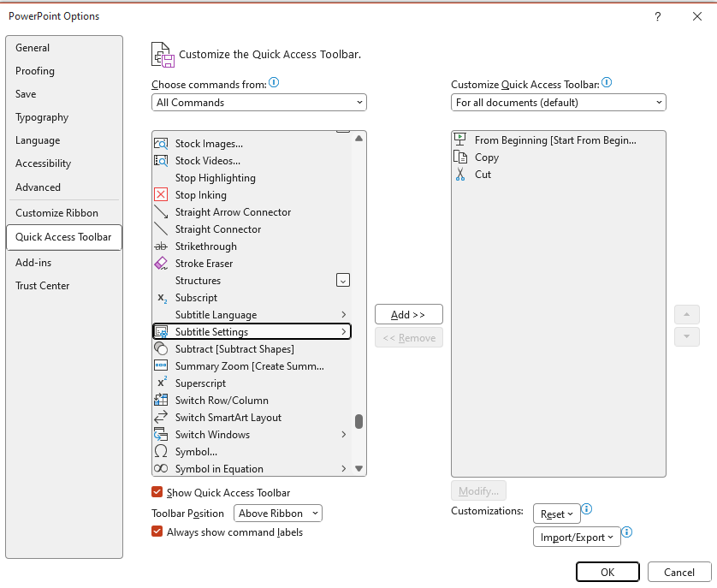Click the info icon next to Reset
717x588 pixels.
coord(587,509)
